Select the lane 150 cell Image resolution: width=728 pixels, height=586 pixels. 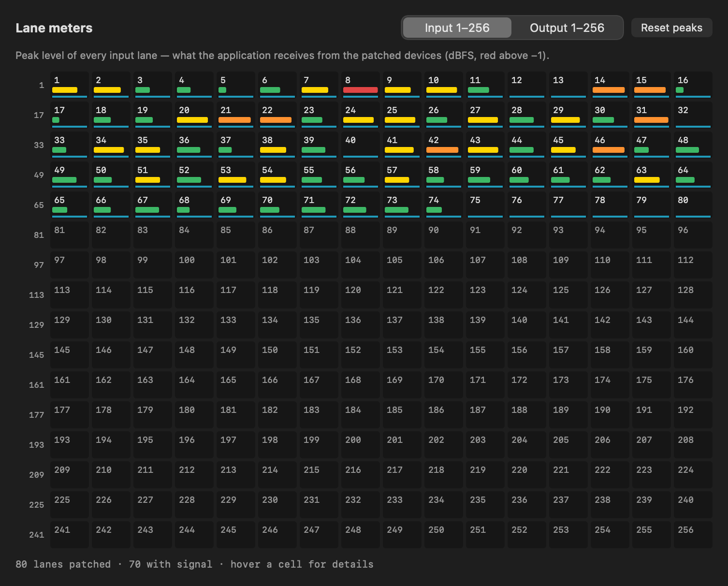[277, 355]
